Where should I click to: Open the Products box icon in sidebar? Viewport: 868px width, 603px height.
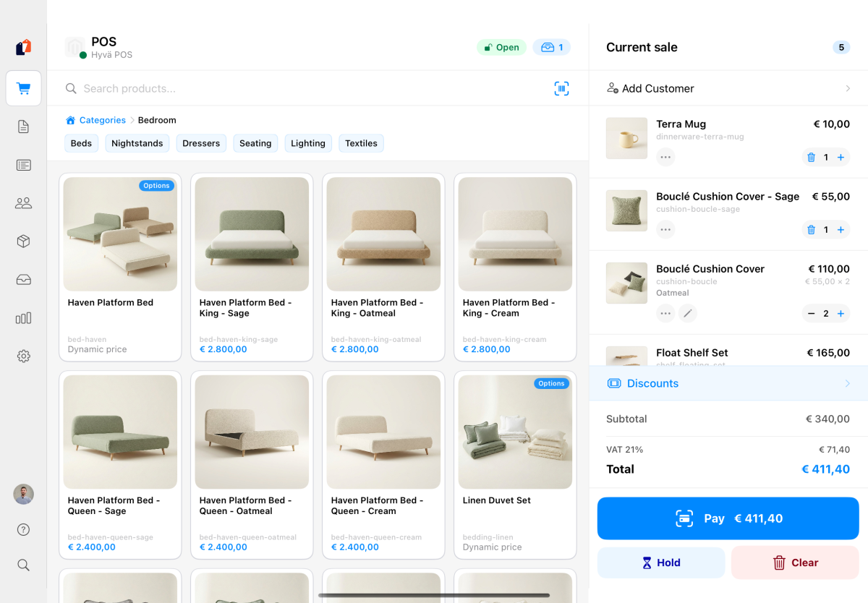click(23, 241)
